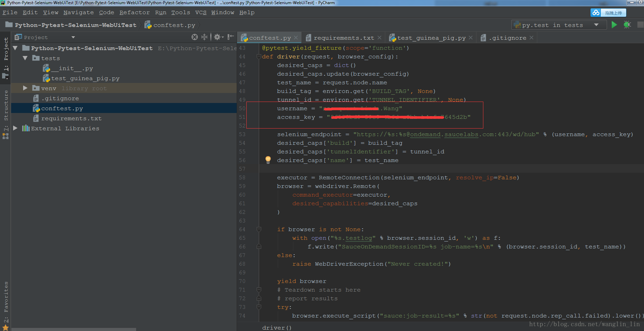Click the Debug bug icon
The width and height of the screenshot is (644, 331).
coord(627,25)
